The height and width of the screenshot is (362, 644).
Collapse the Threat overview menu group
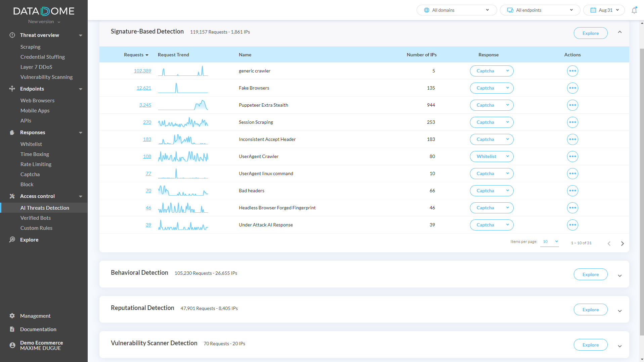click(x=81, y=35)
